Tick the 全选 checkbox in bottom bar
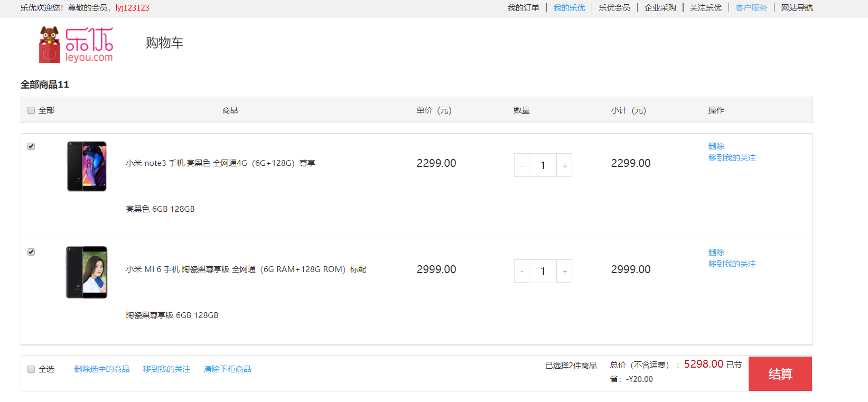This screenshot has width=868, height=402. 31,369
